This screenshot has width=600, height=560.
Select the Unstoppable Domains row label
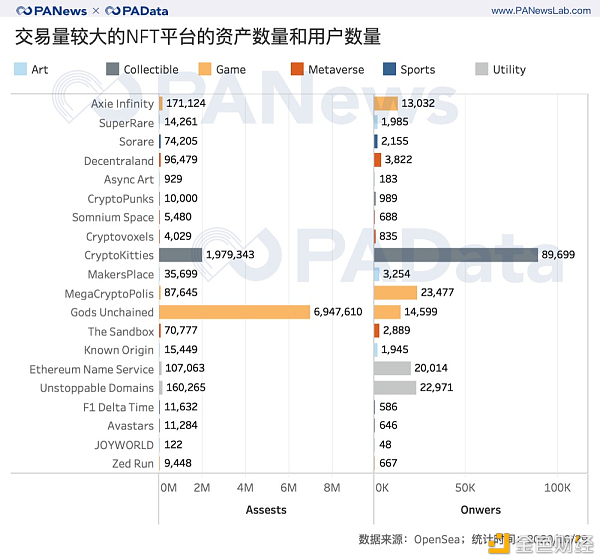[97, 388]
